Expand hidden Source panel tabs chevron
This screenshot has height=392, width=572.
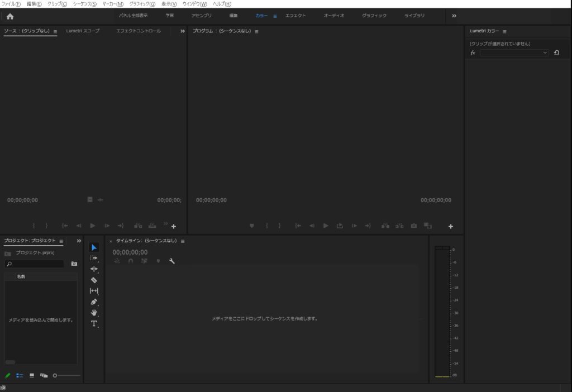182,31
